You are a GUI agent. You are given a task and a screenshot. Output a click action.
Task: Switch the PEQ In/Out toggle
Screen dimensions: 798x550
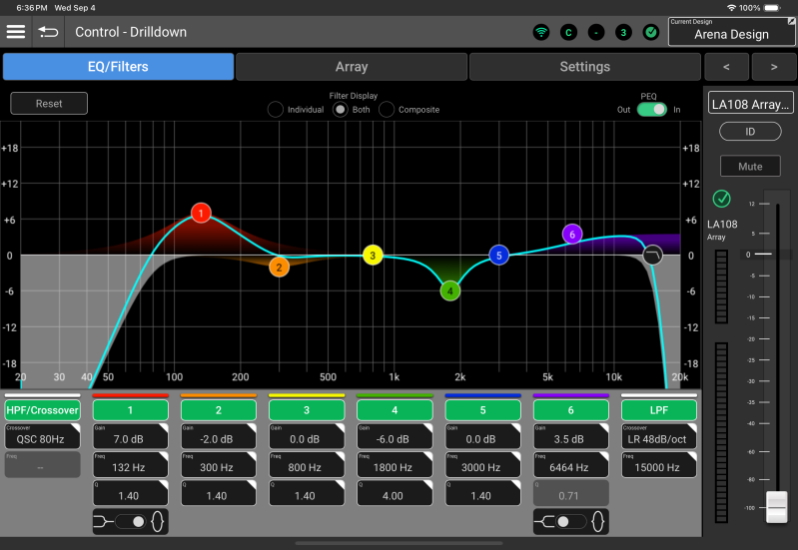click(651, 109)
